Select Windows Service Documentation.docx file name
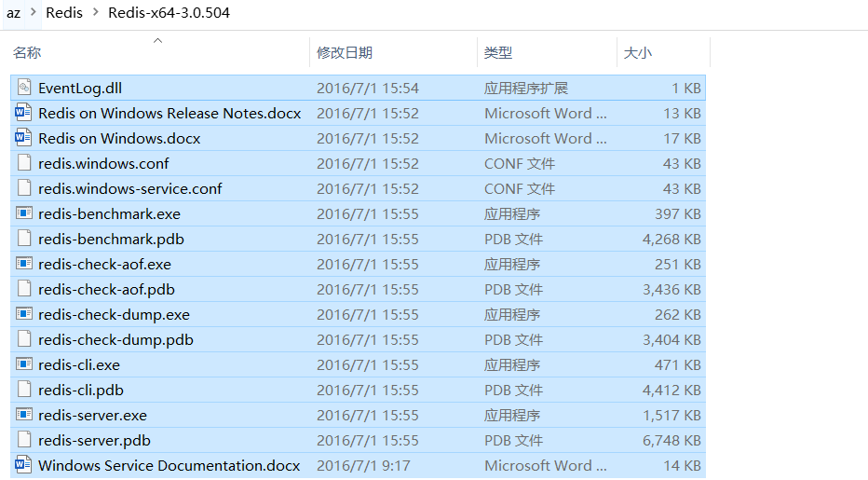 169,466
